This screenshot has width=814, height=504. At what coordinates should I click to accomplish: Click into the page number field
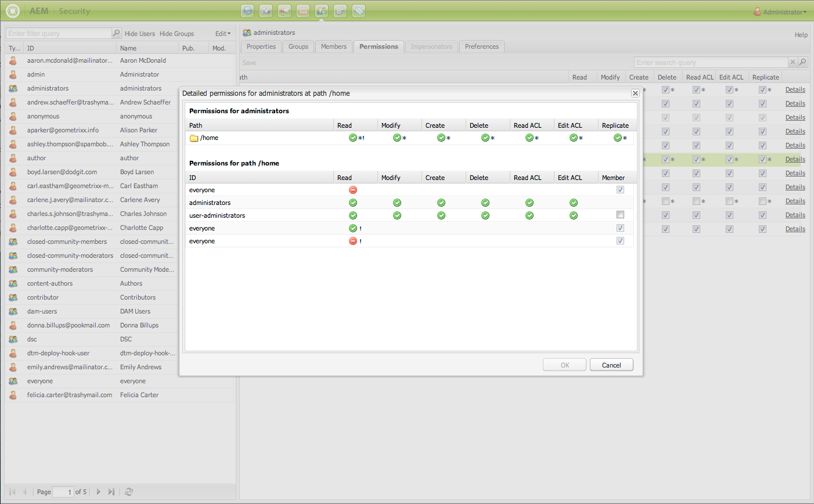point(63,492)
